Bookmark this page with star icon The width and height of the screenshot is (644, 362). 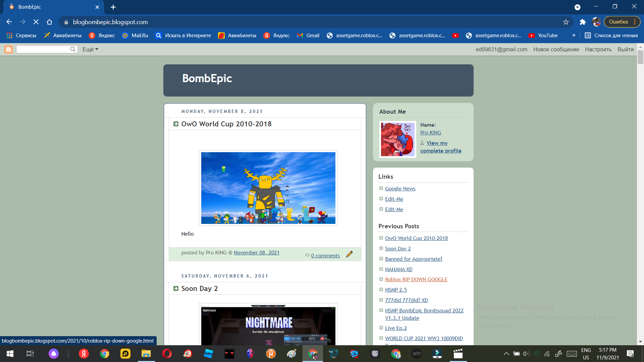click(566, 22)
